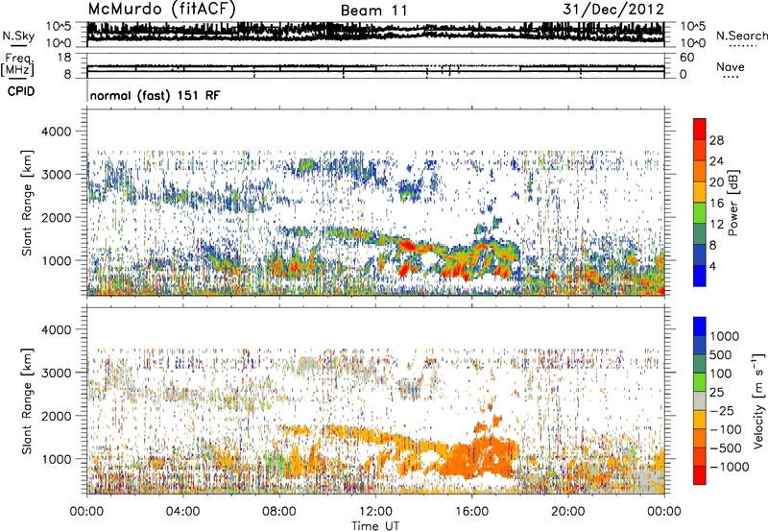Pick the 12–16 dB light green Power segment
Viewport: 768px width, 532px height.
click(700, 212)
